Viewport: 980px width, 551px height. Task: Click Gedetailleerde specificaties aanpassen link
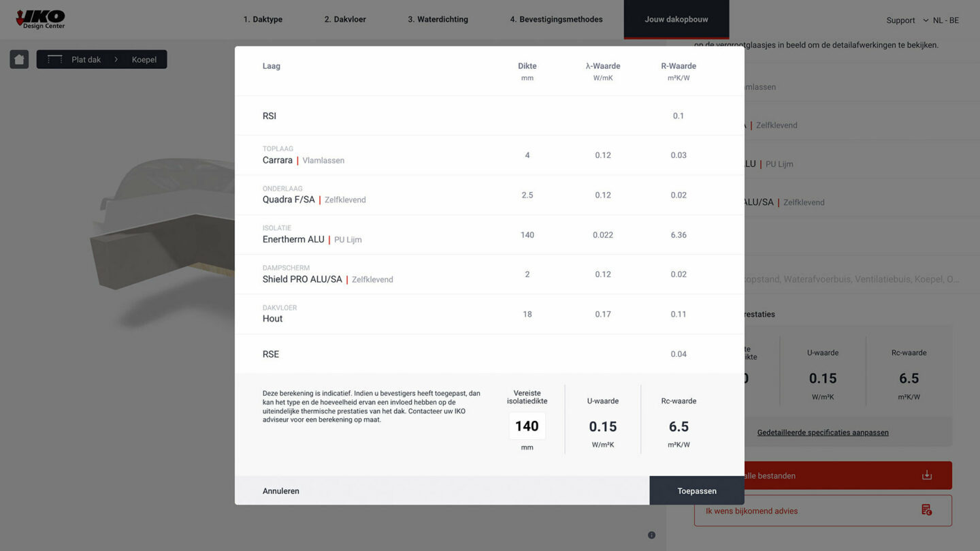coord(823,432)
